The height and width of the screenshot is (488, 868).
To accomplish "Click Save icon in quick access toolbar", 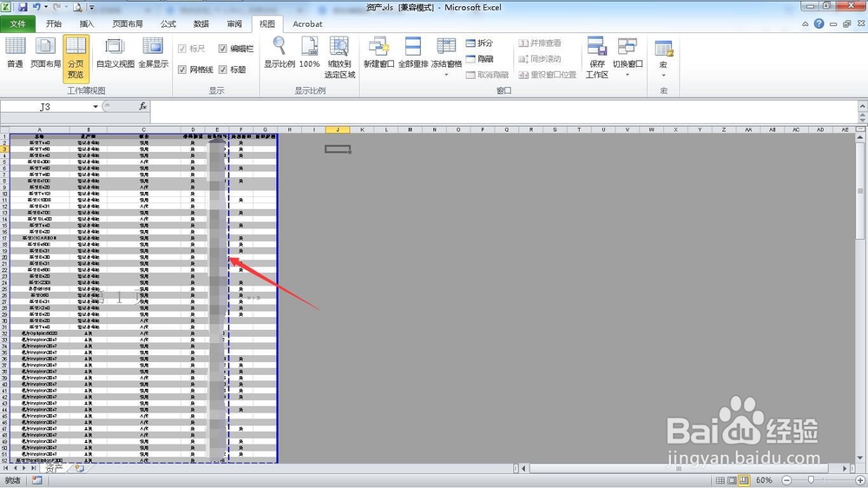I will tap(23, 7).
